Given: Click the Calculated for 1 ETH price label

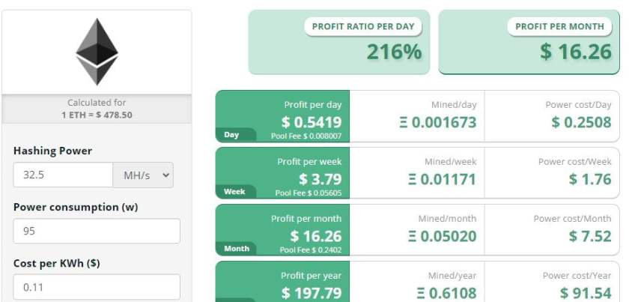Looking at the screenshot, I should point(97,109).
